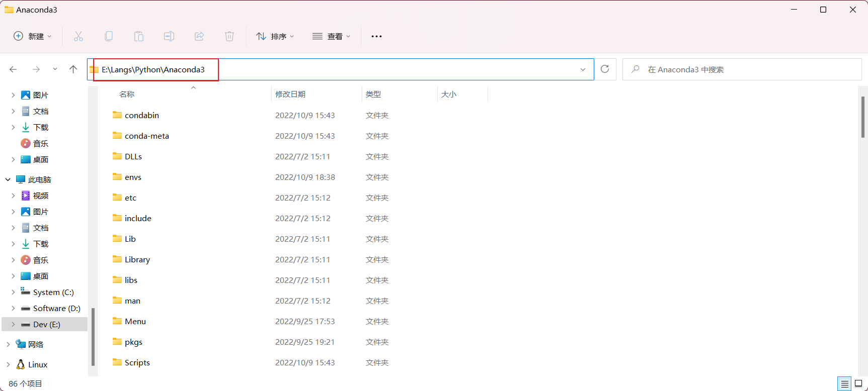
Task: Select 视频 in navigation pane
Action: 41,195
